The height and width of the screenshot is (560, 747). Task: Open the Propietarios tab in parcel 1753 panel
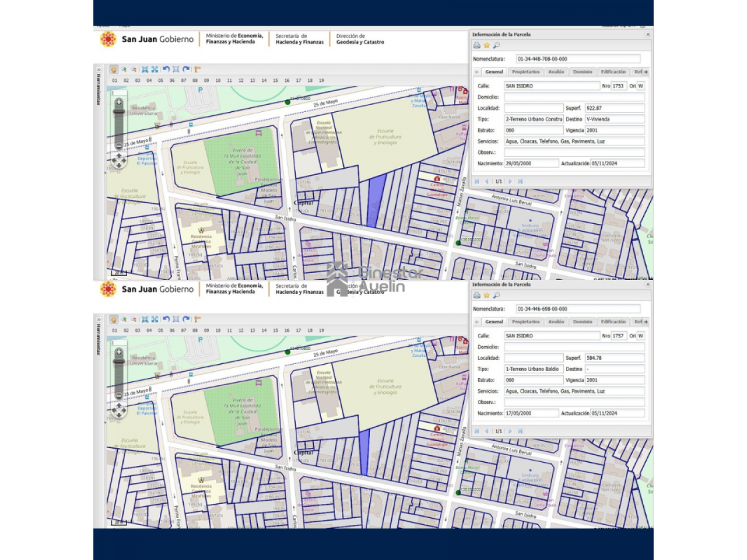tap(526, 72)
